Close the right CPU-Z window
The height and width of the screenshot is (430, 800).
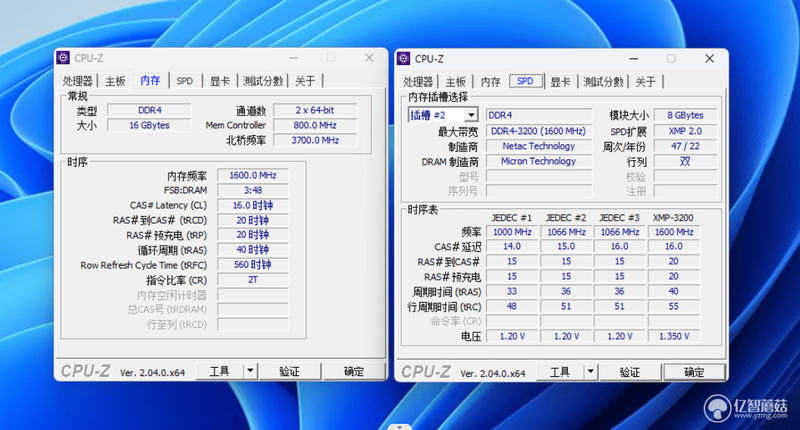(709, 59)
